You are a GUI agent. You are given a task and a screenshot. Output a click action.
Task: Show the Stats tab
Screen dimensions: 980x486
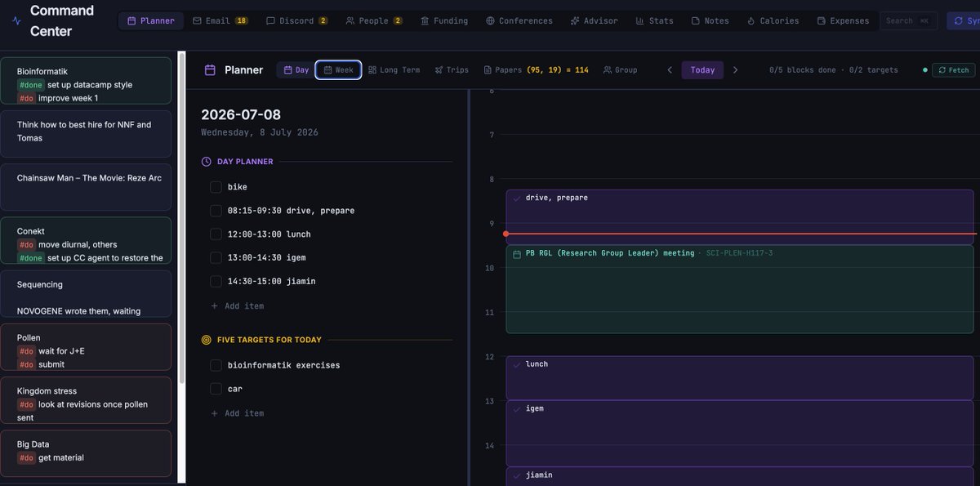(x=654, y=20)
